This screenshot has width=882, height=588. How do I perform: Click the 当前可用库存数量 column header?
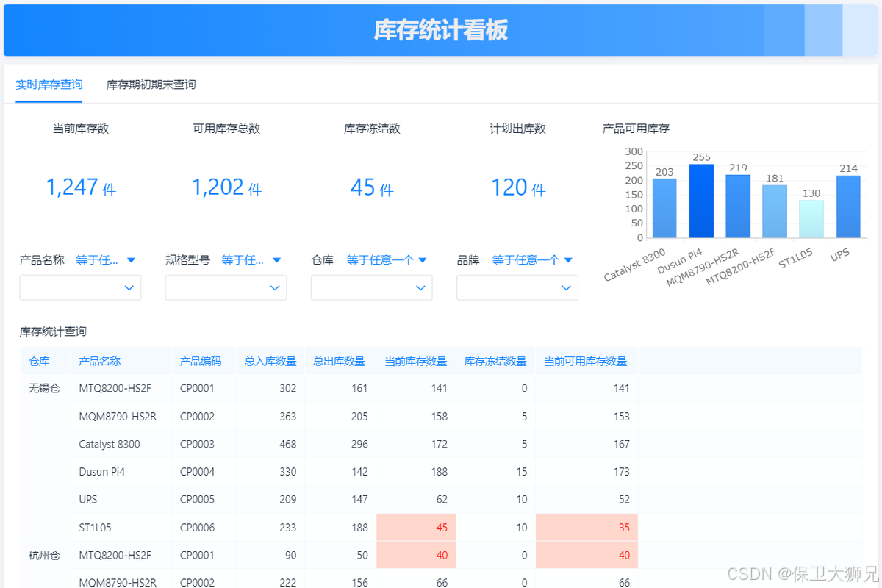pyautogui.click(x=586, y=362)
